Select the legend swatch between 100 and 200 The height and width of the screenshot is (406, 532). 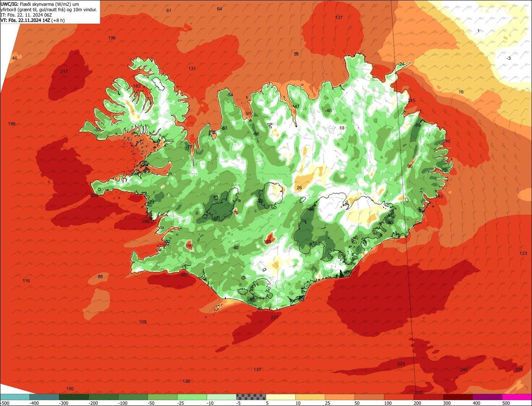coord(399,397)
